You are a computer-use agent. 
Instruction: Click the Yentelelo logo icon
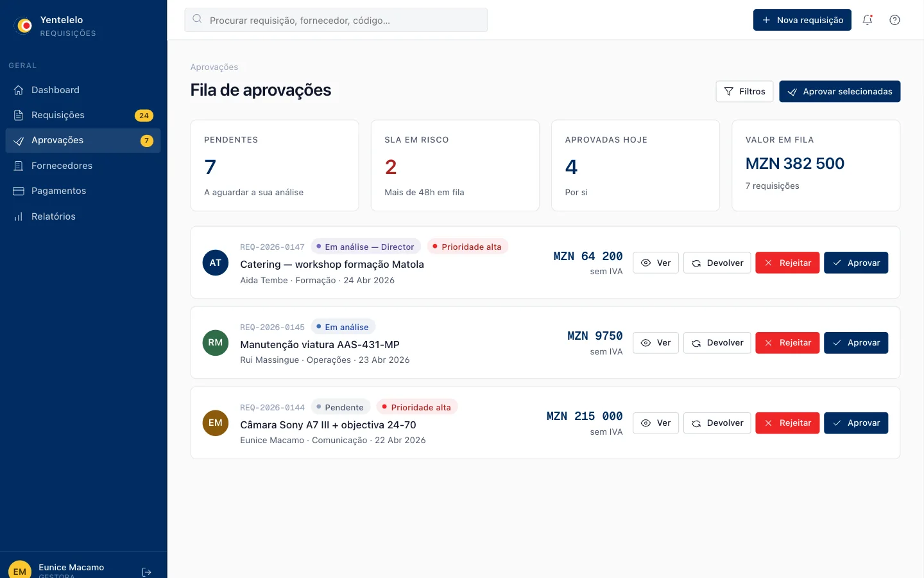[x=24, y=26]
